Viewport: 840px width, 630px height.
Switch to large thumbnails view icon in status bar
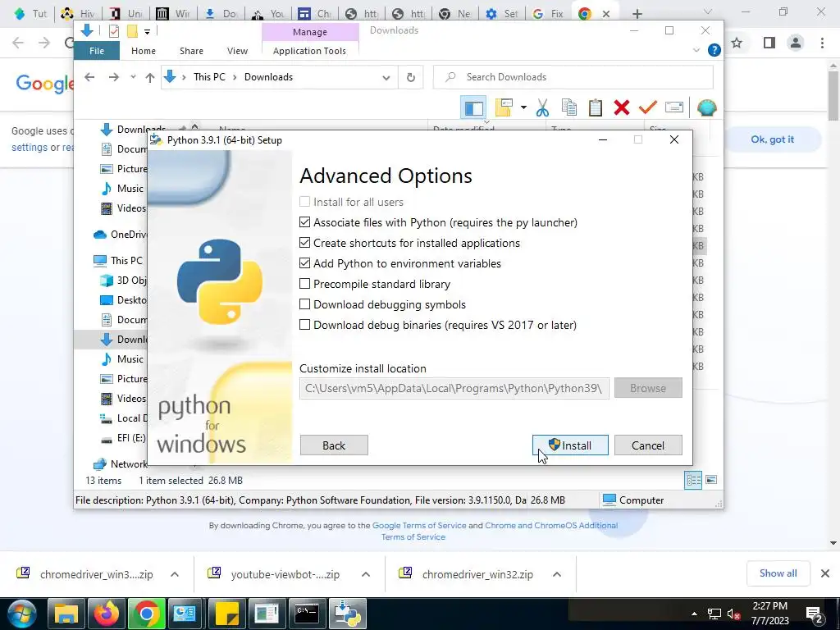[711, 480]
